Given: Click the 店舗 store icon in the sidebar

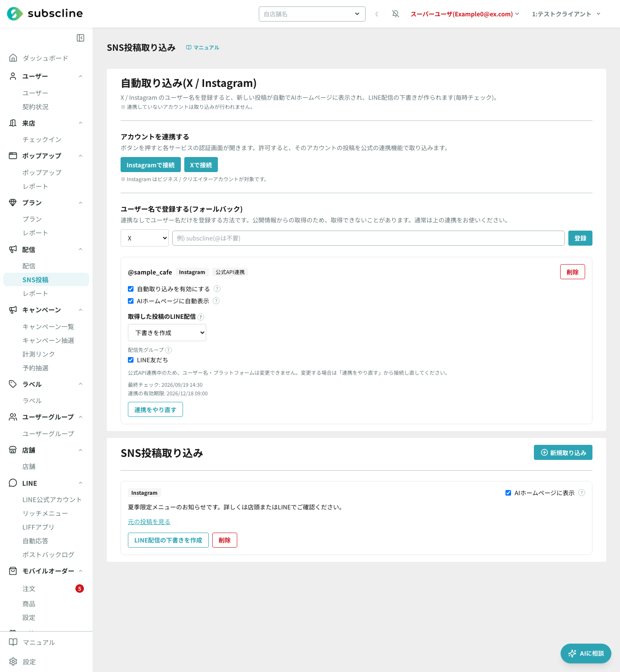Looking at the screenshot, I should (x=13, y=450).
